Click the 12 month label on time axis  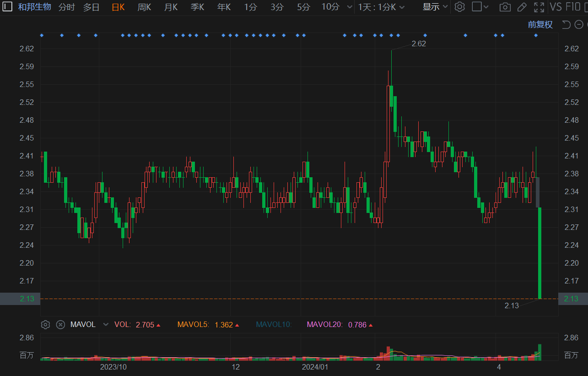coord(236,367)
